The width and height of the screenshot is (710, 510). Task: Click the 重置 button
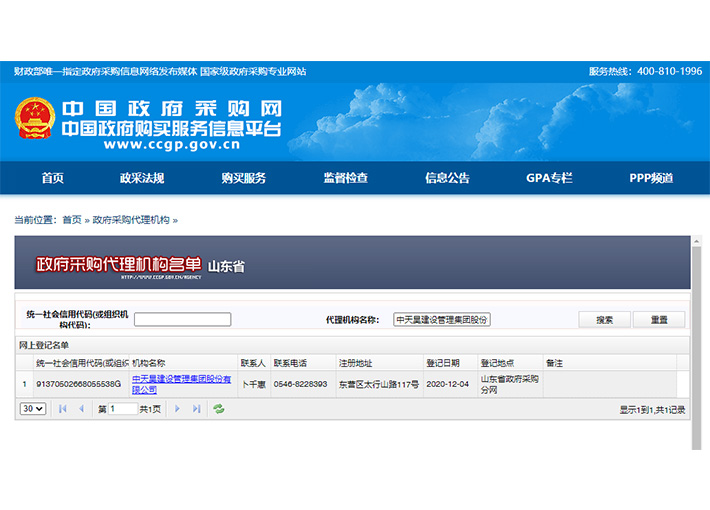(x=659, y=320)
